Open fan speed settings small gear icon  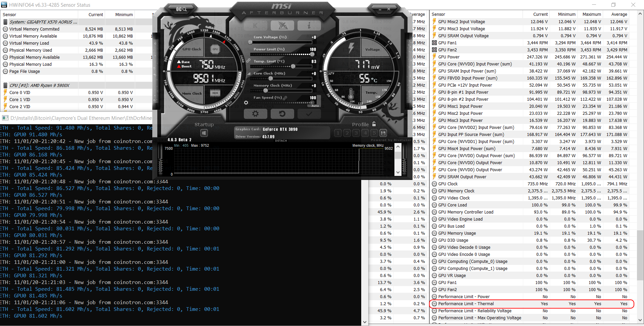(246, 102)
